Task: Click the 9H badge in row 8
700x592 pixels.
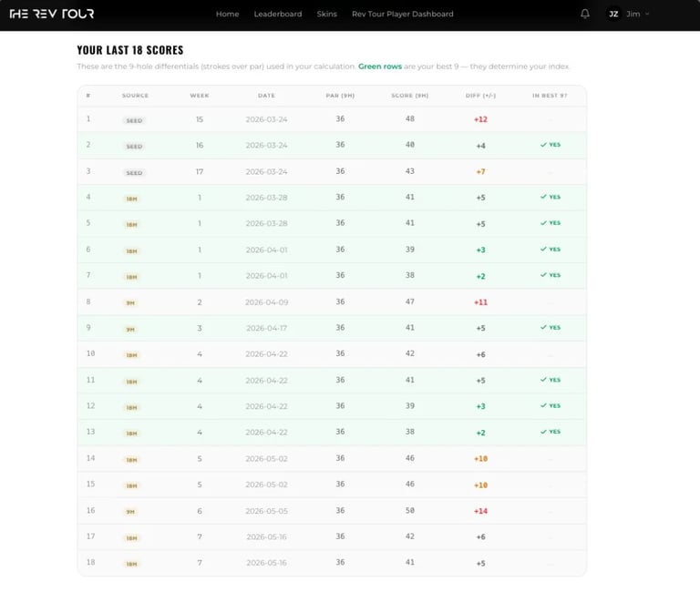Action: [130, 303]
